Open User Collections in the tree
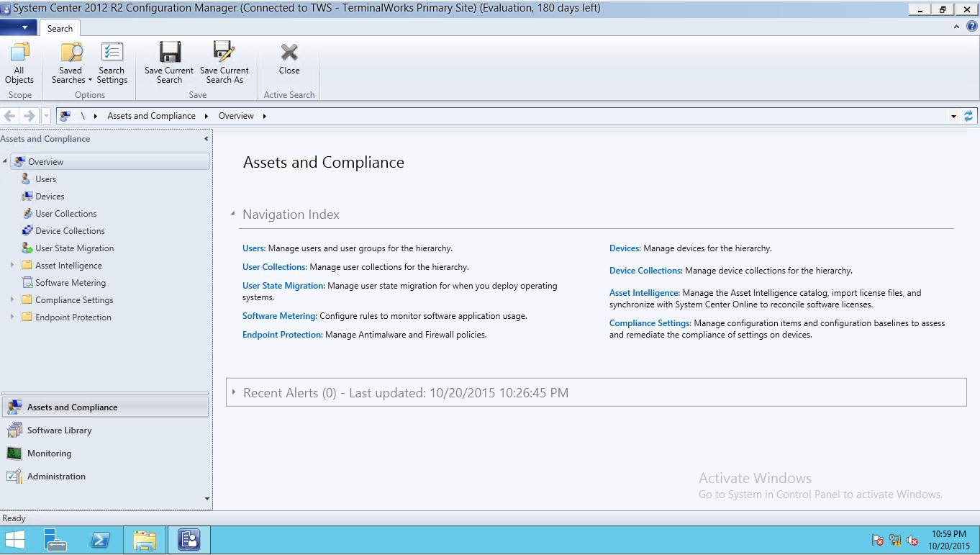 pyautogui.click(x=65, y=214)
